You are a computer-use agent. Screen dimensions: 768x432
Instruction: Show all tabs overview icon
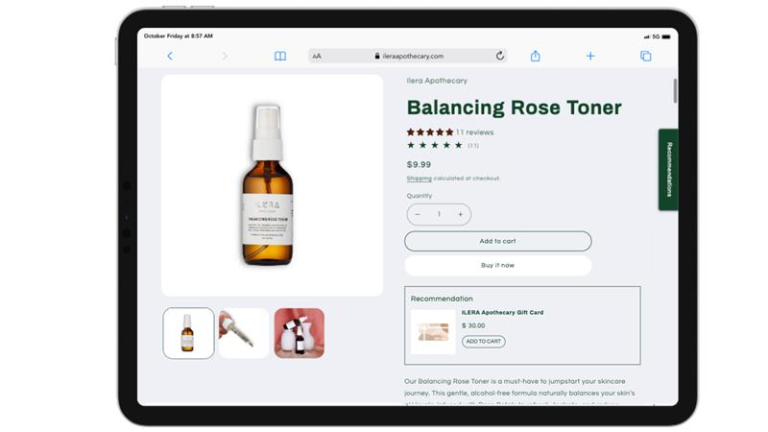(646, 56)
